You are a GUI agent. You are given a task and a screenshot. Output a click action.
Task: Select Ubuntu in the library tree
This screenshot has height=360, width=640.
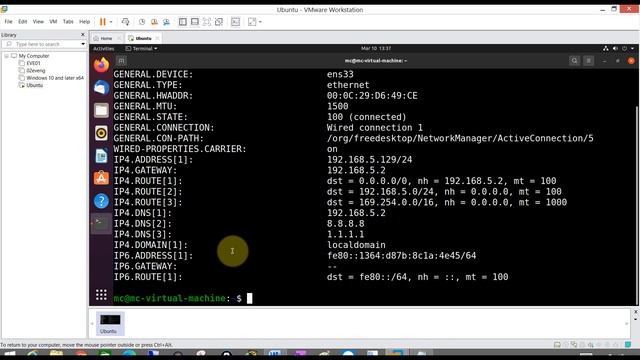34,85
